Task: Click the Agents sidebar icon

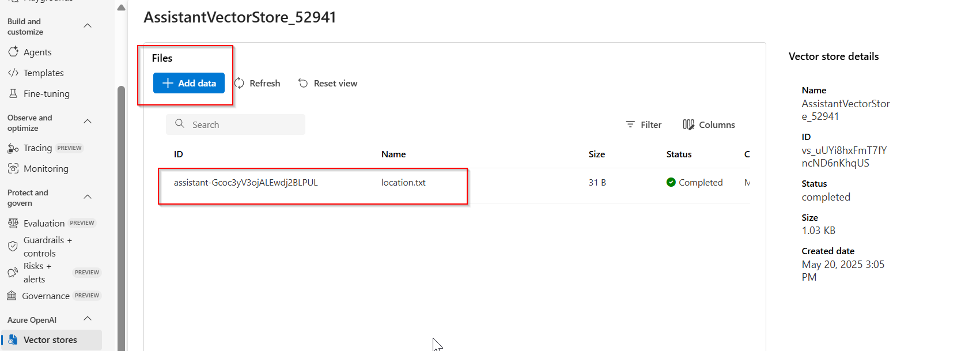Action: tap(13, 52)
